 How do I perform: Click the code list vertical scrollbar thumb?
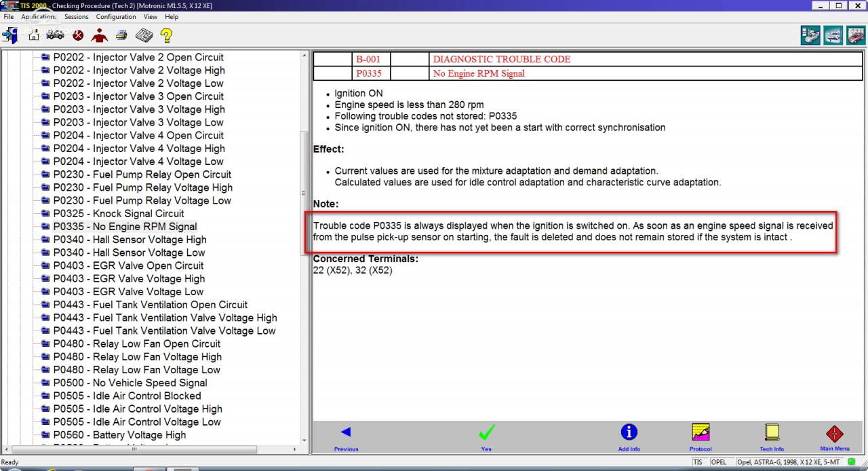click(x=304, y=193)
